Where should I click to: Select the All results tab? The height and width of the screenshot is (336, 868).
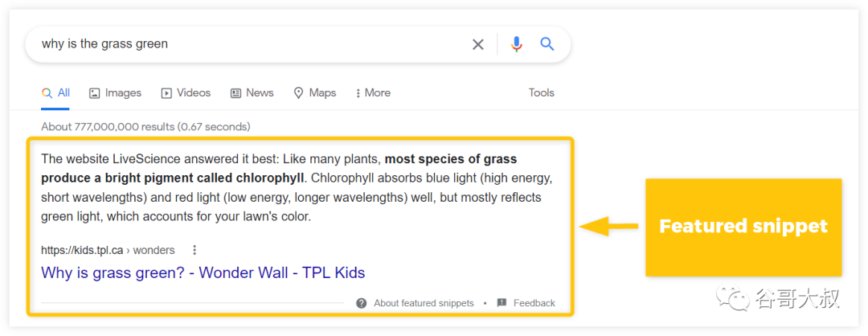55,93
